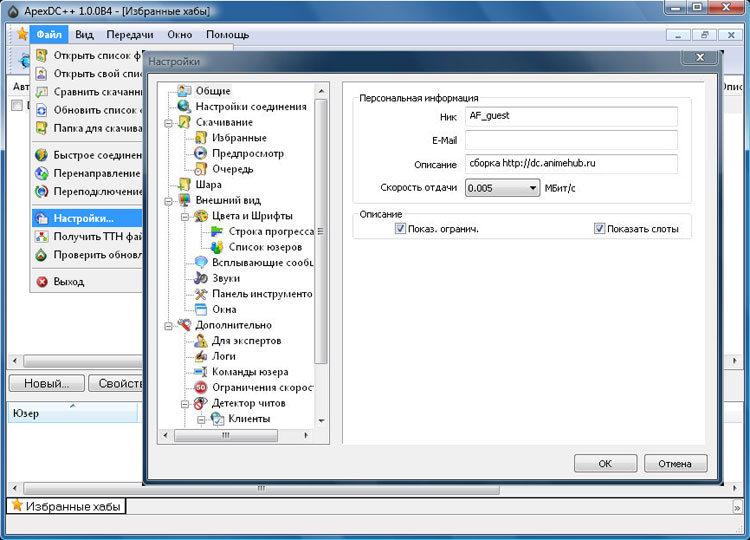
Task: Click the Для экспертов icon
Action: pos(200,341)
